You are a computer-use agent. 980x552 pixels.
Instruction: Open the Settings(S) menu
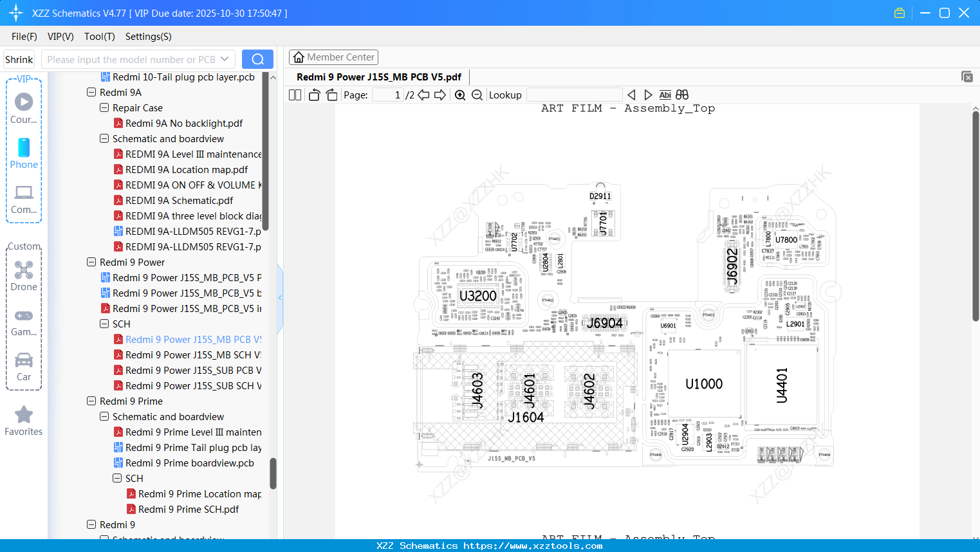pyautogui.click(x=149, y=37)
